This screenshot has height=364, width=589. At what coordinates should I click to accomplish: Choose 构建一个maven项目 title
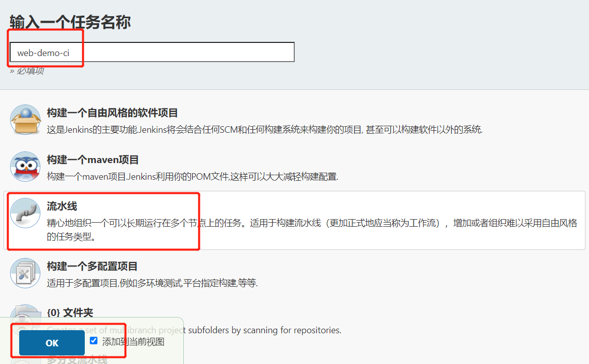(x=93, y=160)
